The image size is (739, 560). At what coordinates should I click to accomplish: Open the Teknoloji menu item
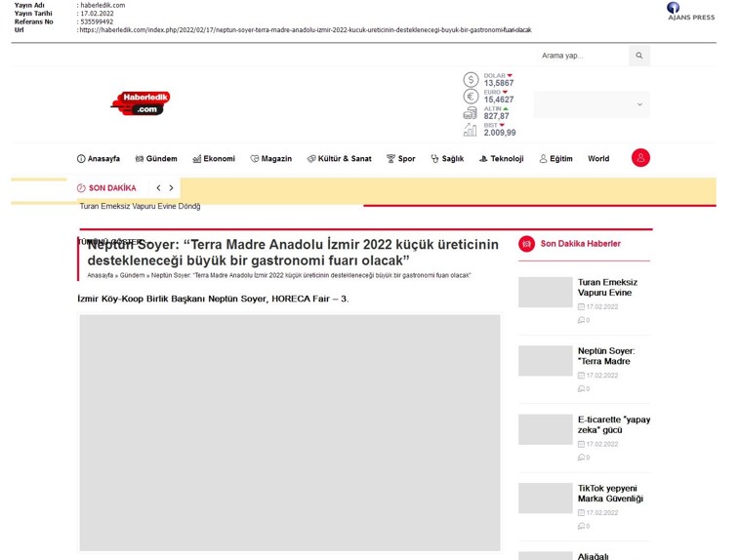502,159
